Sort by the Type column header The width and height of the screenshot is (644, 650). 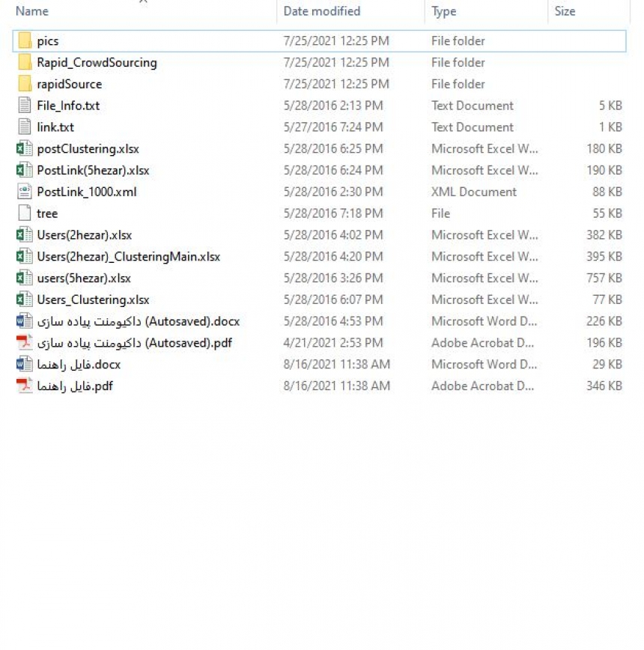[443, 11]
